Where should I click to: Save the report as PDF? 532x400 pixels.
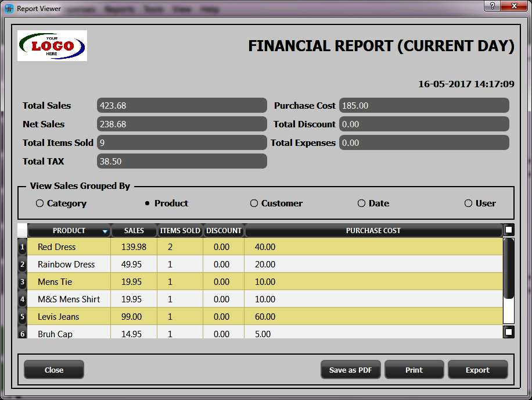[x=350, y=369]
